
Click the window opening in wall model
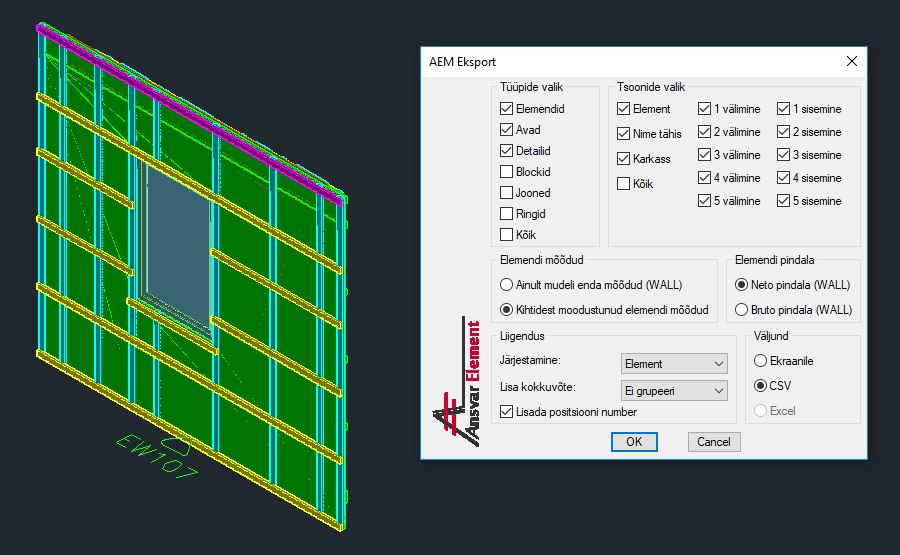(x=178, y=247)
